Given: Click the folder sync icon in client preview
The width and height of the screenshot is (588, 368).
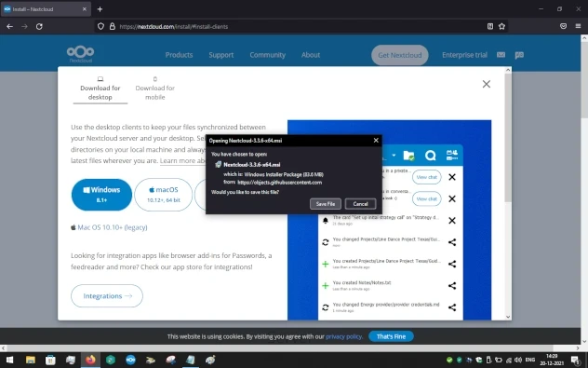Looking at the screenshot, I should pyautogui.click(x=408, y=155).
